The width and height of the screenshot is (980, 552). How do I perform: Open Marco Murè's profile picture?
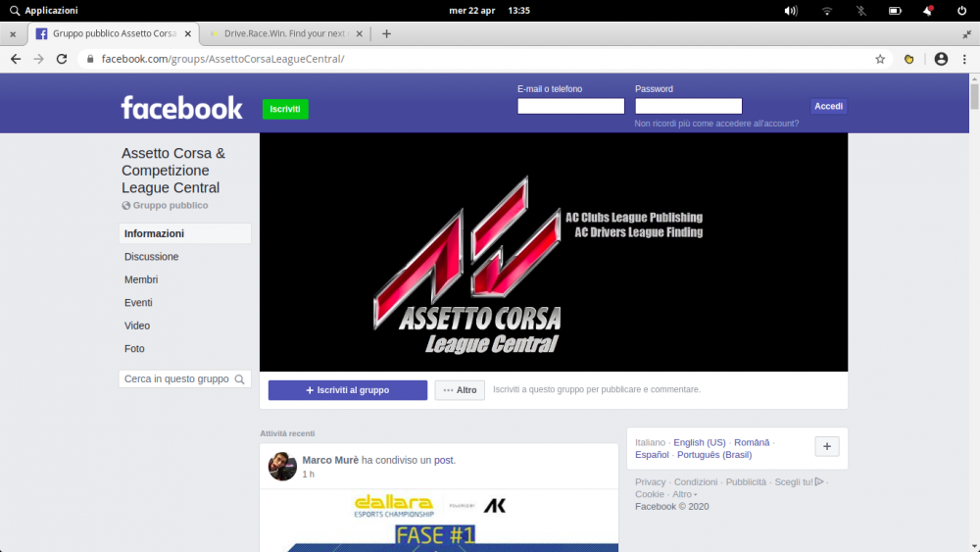[282, 467]
